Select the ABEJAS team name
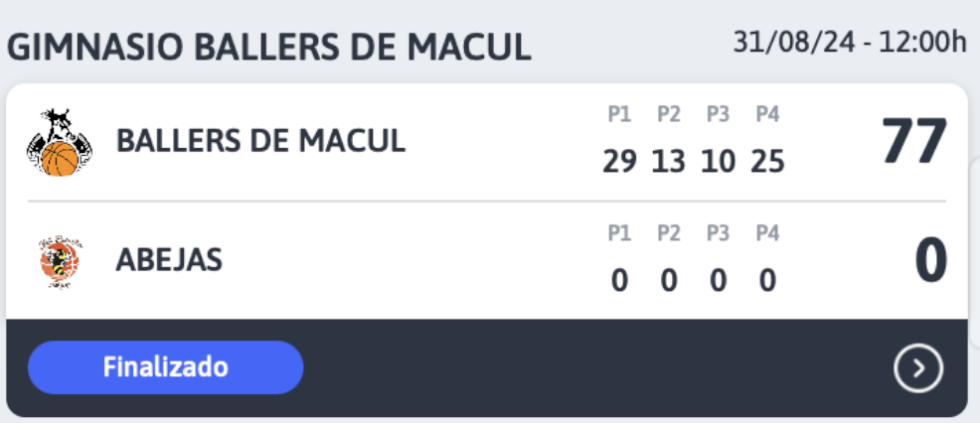Image resolution: width=980 pixels, height=423 pixels. click(169, 260)
